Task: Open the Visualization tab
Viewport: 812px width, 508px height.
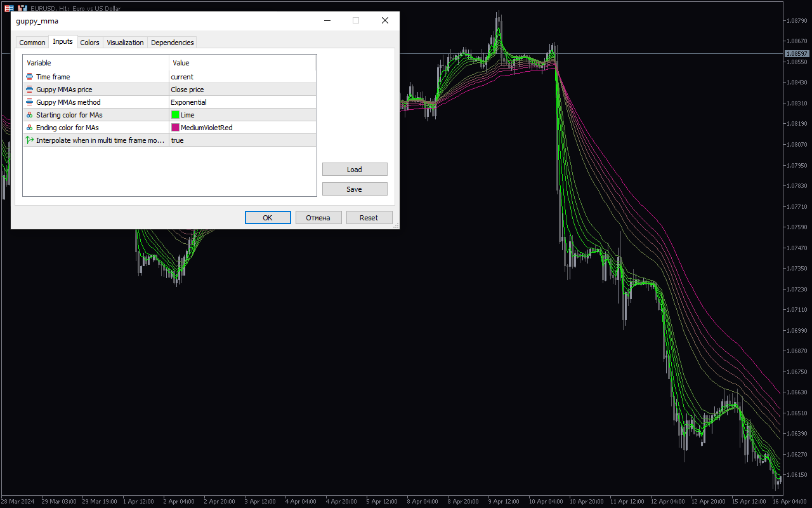Action: [x=125, y=43]
